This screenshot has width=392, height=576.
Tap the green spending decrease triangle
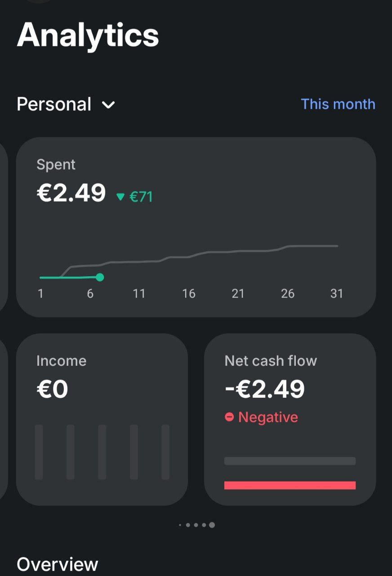[120, 197]
